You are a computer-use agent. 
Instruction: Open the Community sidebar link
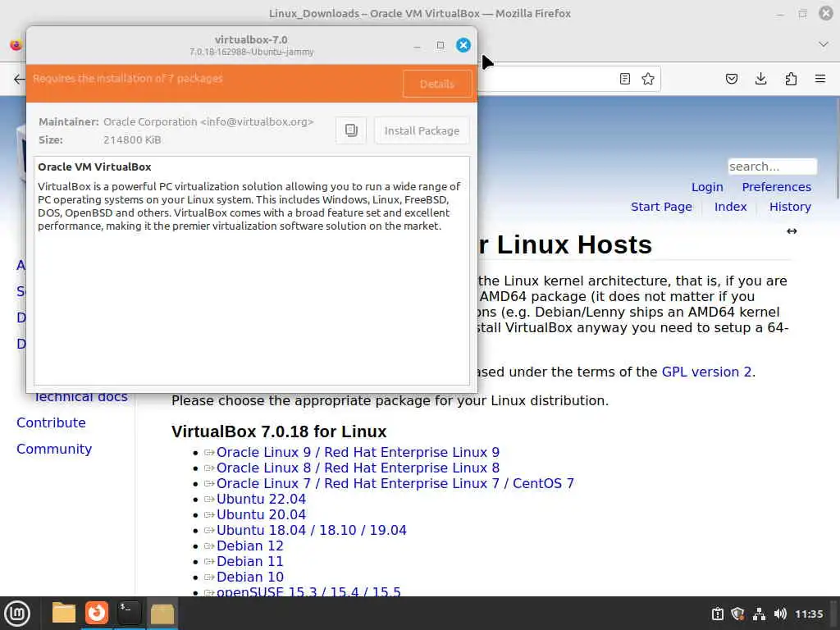[x=54, y=449]
